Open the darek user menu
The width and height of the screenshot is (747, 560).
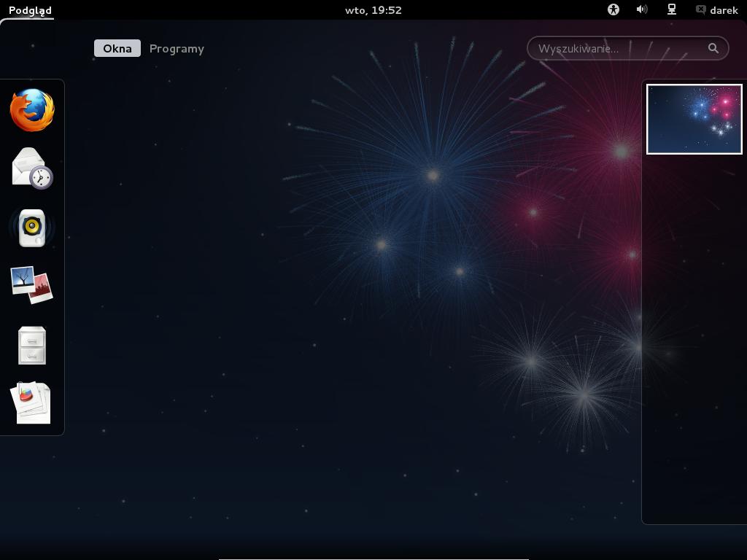pyautogui.click(x=717, y=10)
